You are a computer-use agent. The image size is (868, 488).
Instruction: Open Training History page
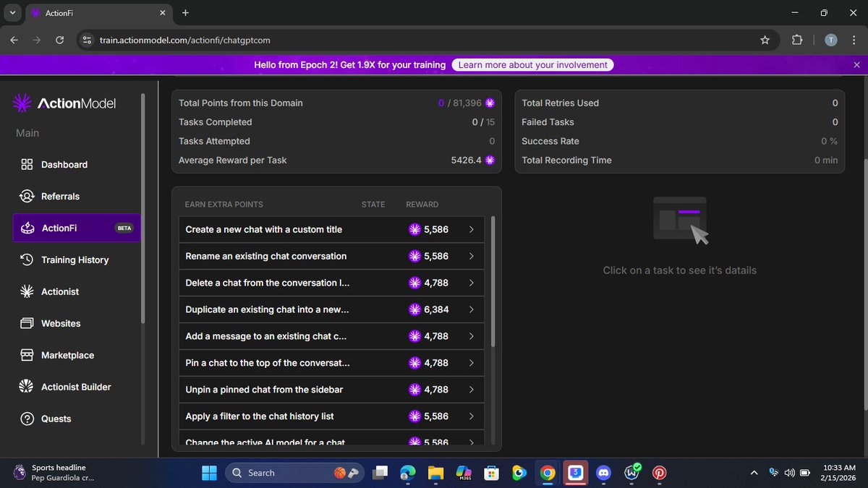pos(77,260)
